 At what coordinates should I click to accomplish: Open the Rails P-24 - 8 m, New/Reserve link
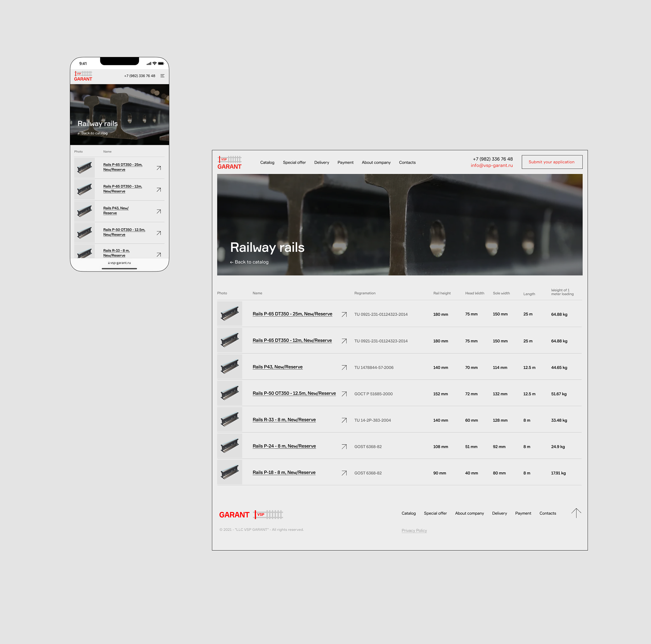pos(284,446)
